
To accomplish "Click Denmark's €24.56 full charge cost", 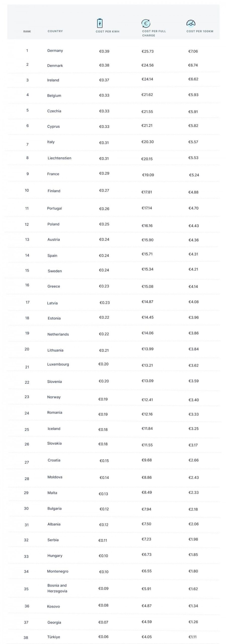I will (x=147, y=65).
